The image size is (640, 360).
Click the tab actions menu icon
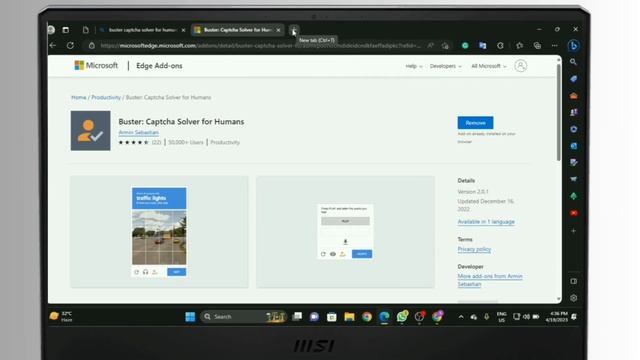pyautogui.click(x=66, y=30)
